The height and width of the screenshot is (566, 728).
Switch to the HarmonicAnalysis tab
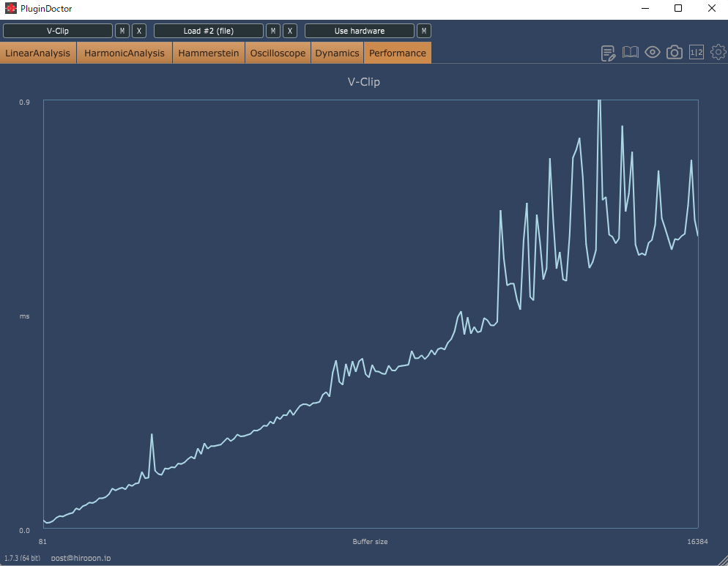click(x=125, y=53)
